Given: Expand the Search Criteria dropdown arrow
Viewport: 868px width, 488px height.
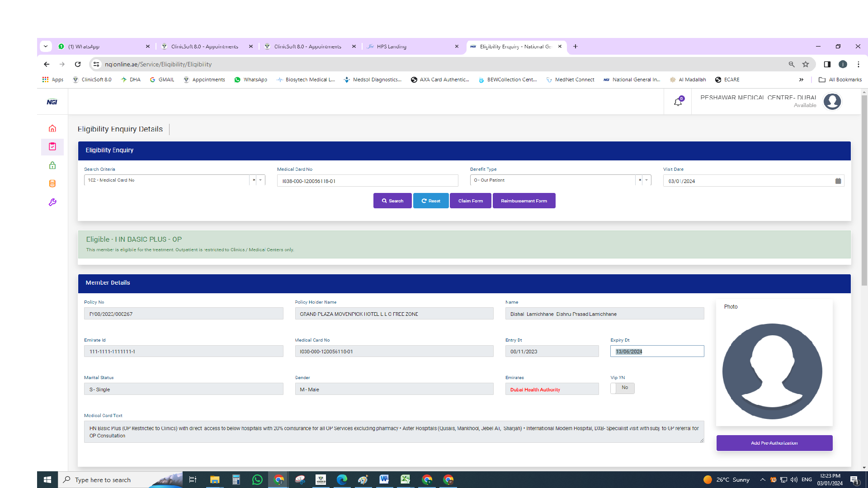Looking at the screenshot, I should coord(260,180).
